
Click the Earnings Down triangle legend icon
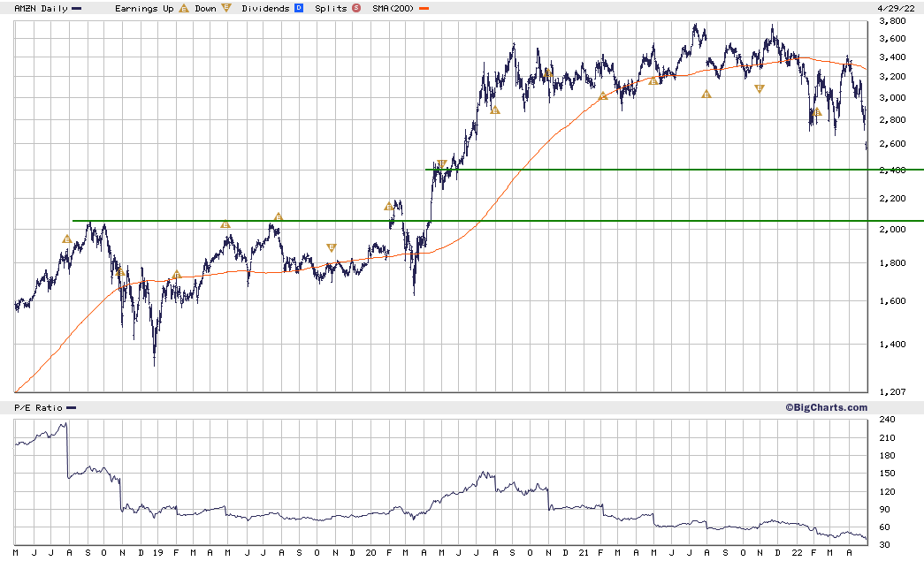[x=226, y=8]
